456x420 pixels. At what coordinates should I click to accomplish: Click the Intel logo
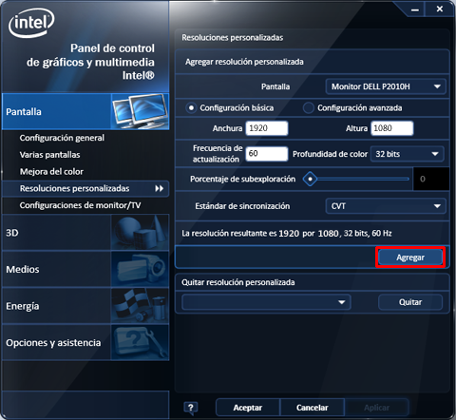pos(31,23)
